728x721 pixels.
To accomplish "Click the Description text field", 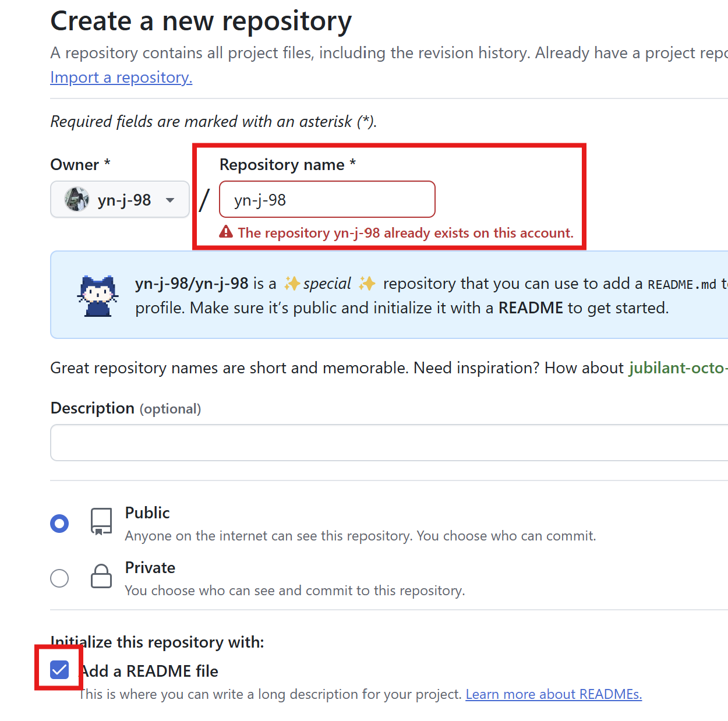I will click(389, 443).
